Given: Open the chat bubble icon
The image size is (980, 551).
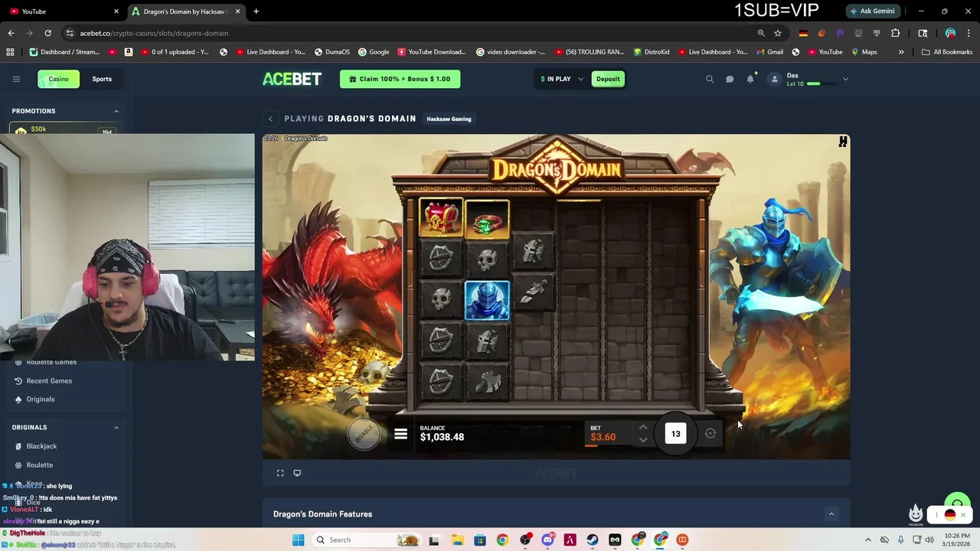Looking at the screenshot, I should (730, 79).
